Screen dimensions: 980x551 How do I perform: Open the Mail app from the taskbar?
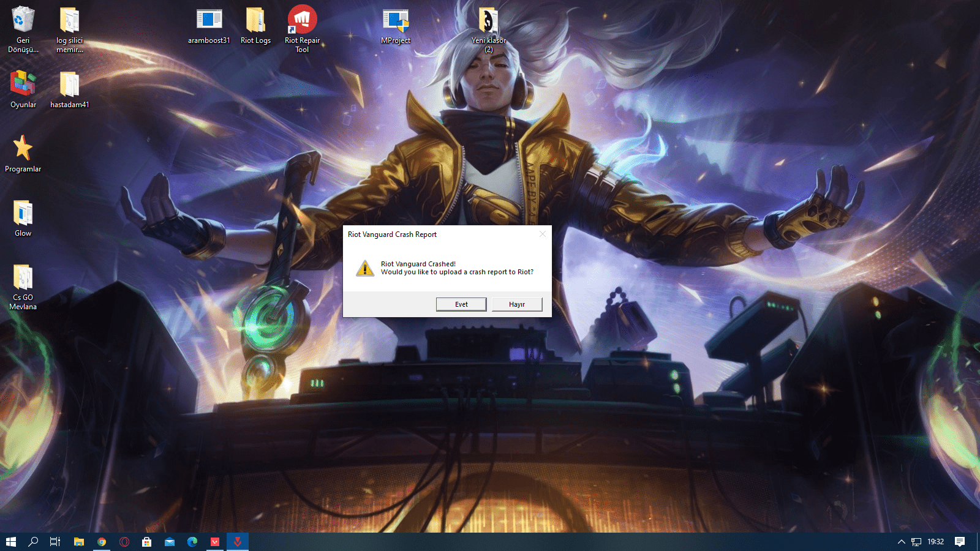pos(170,542)
